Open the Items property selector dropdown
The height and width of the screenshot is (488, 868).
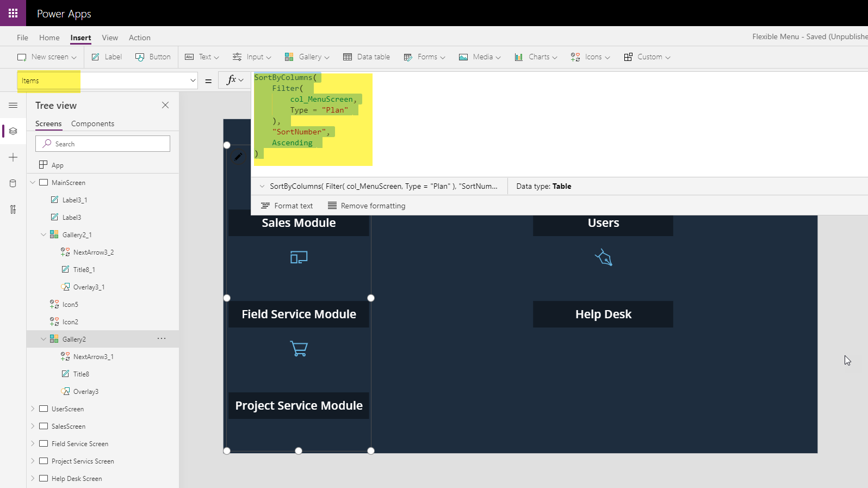[193, 81]
